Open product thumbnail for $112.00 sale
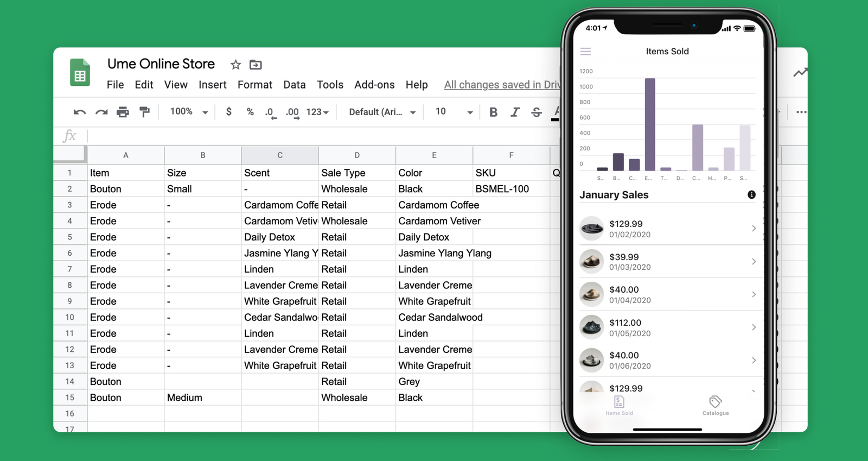 point(591,327)
